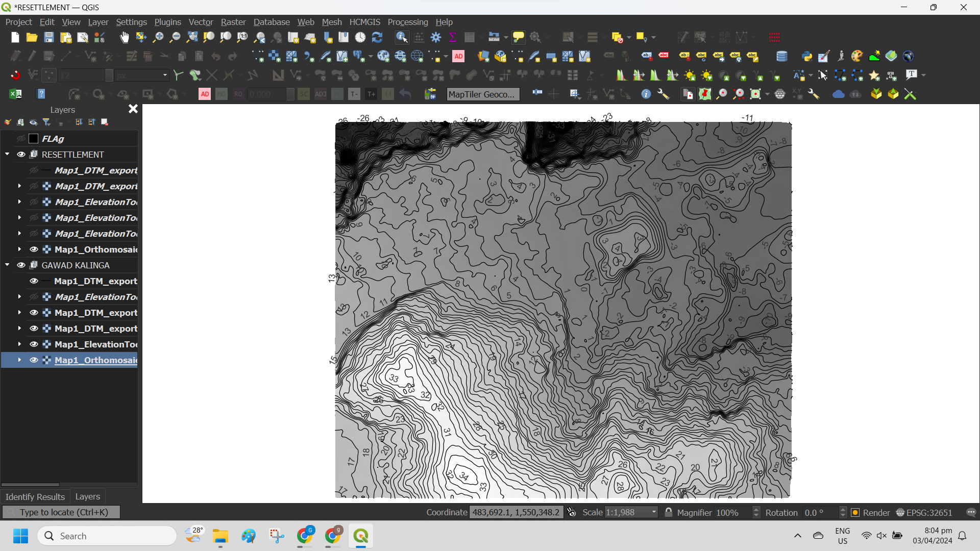Click the MapTiler Geocoding search box
980x551 pixels.
482,94
